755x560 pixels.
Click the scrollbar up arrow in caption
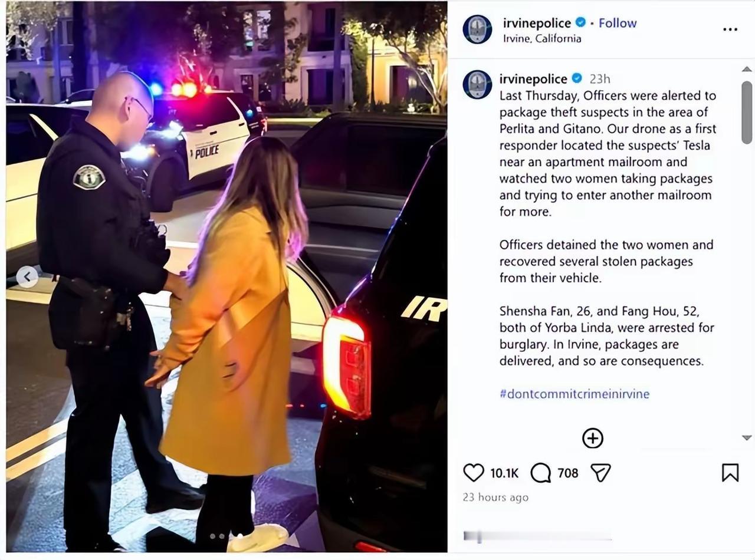[747, 69]
